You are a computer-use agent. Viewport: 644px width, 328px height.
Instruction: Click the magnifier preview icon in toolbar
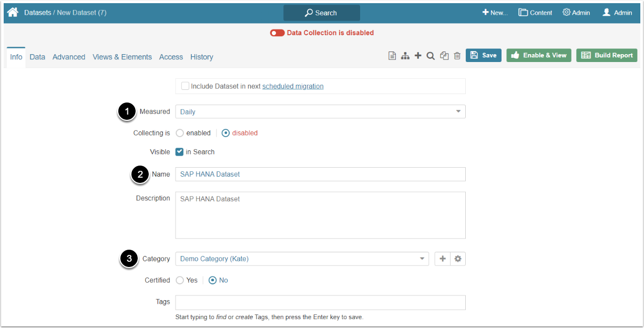click(431, 56)
